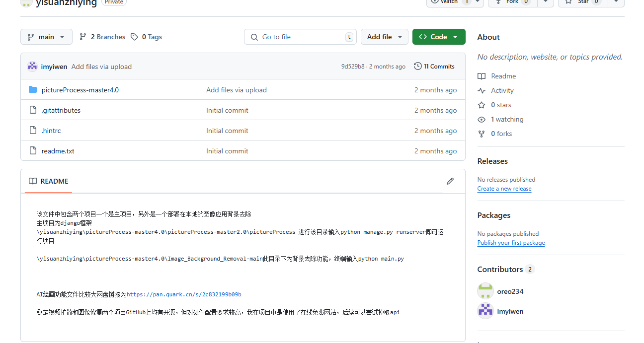644x343 pixels.
Task: View the 11 Commits history
Action: pos(434,66)
